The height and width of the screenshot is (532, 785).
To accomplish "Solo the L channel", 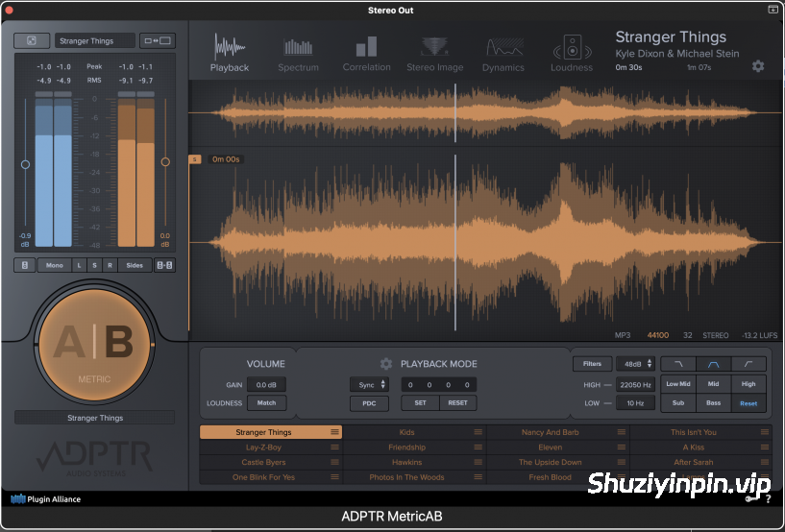I will click(79, 265).
